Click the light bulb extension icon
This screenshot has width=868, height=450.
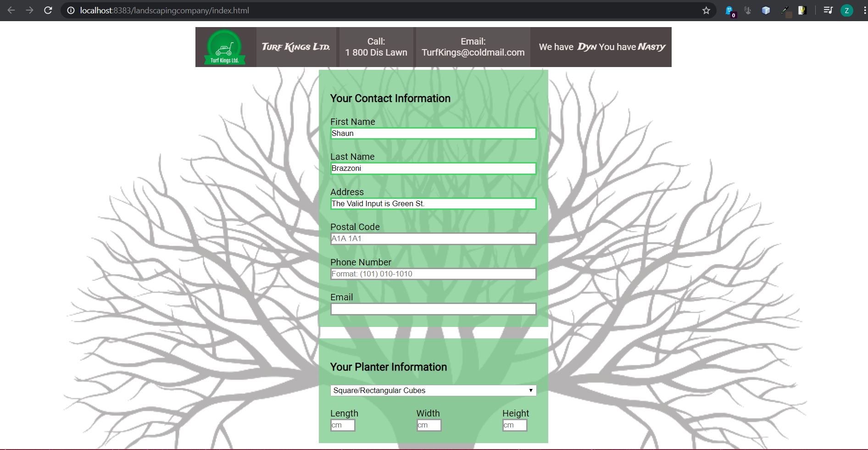(x=802, y=11)
